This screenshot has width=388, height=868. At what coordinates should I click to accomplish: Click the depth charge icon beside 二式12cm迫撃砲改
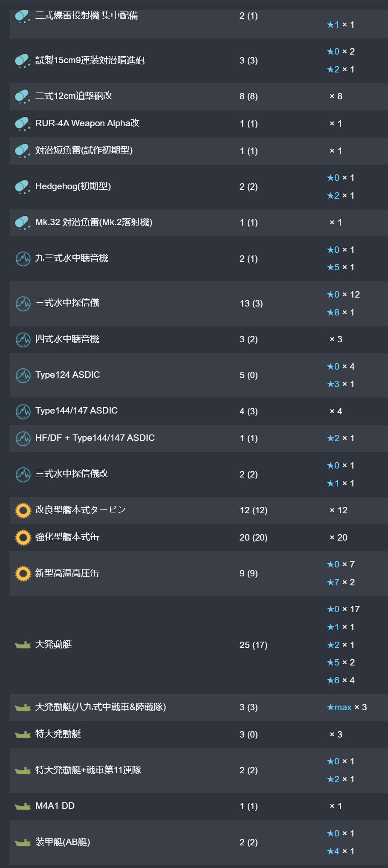[x=23, y=96]
